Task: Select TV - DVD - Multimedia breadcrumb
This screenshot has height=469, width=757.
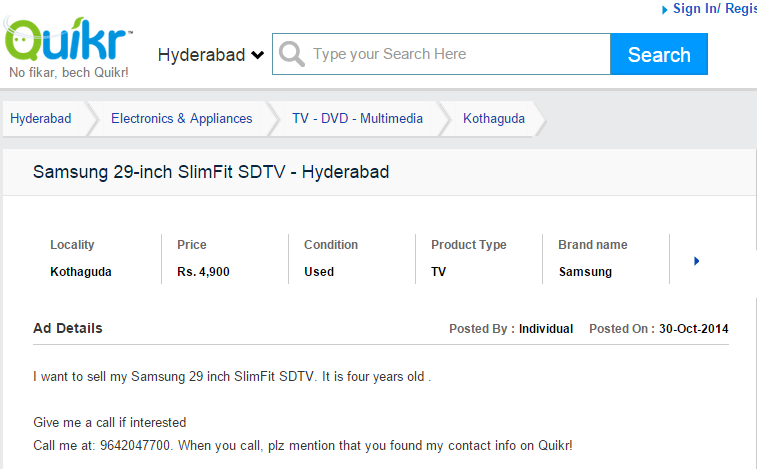Action: [357, 118]
